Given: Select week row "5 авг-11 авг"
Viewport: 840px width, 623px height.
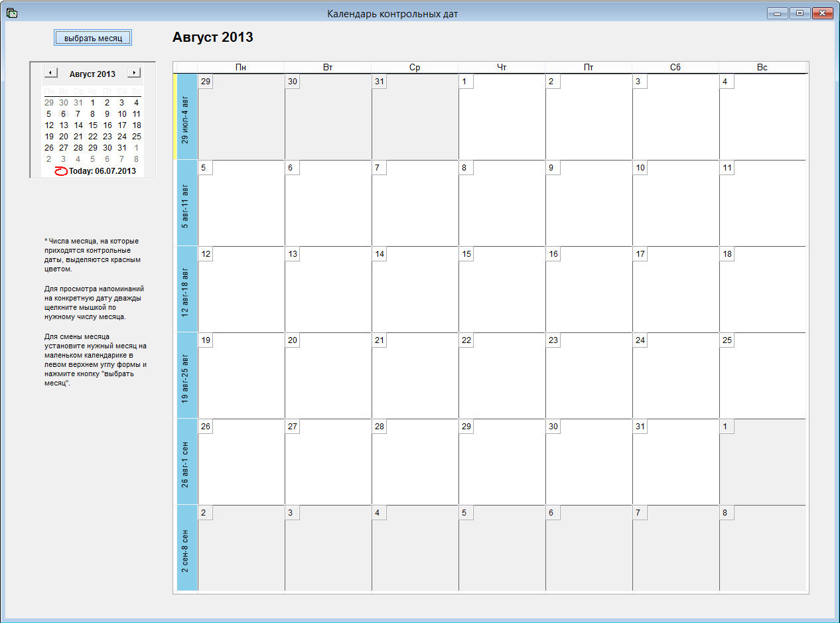Looking at the screenshot, I should (187, 203).
